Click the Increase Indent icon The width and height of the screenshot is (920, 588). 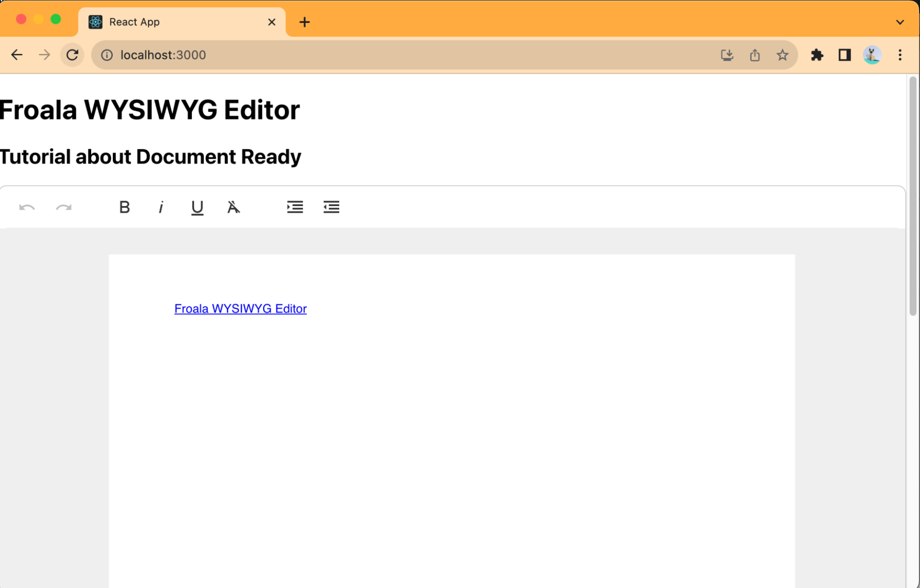click(295, 208)
